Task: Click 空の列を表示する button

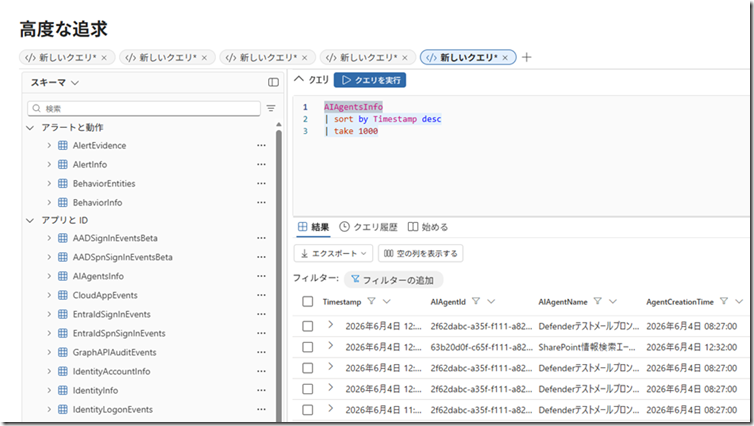Action: [421, 253]
